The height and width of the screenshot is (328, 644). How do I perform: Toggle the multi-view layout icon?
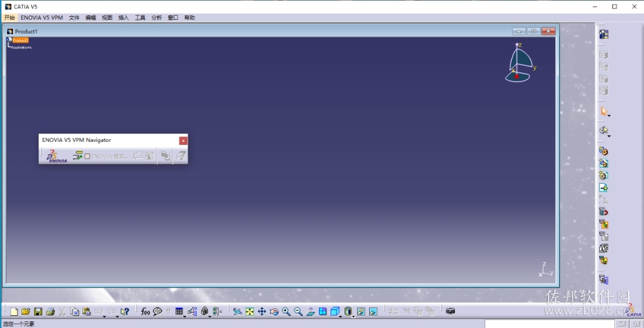323,311
